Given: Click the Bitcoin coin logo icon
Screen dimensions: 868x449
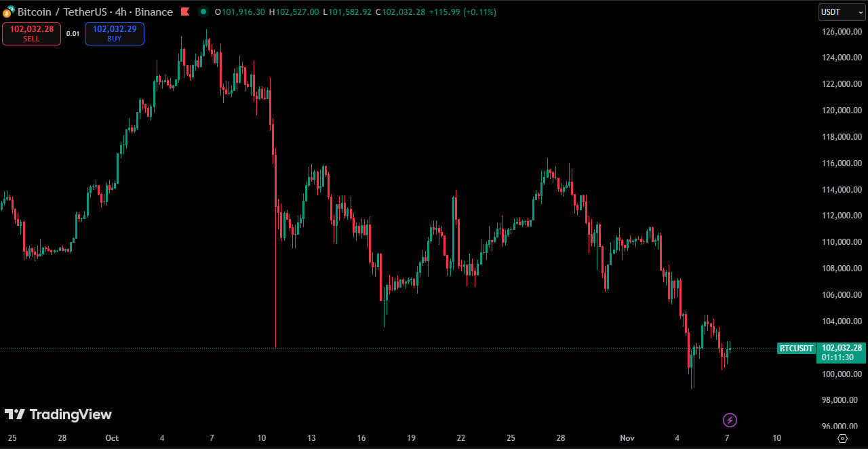Looking at the screenshot, I should (x=7, y=12).
